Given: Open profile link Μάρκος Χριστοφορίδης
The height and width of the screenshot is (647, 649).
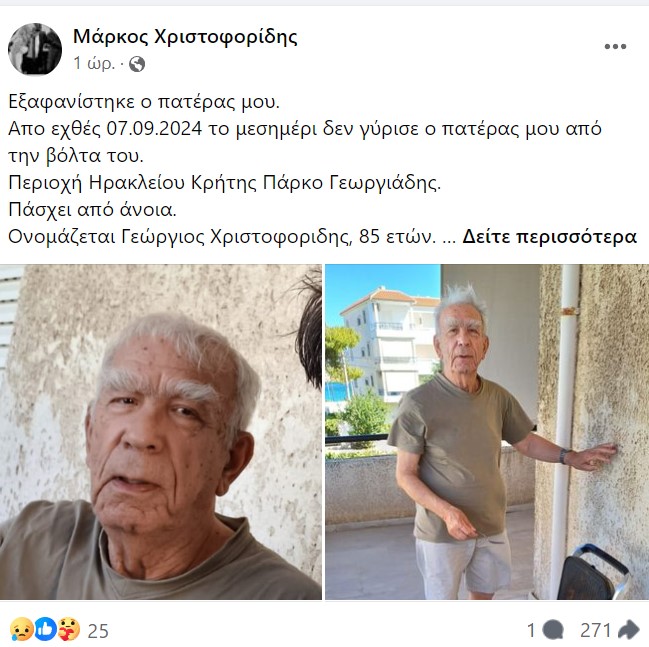Looking at the screenshot, I should pyautogui.click(x=185, y=37).
